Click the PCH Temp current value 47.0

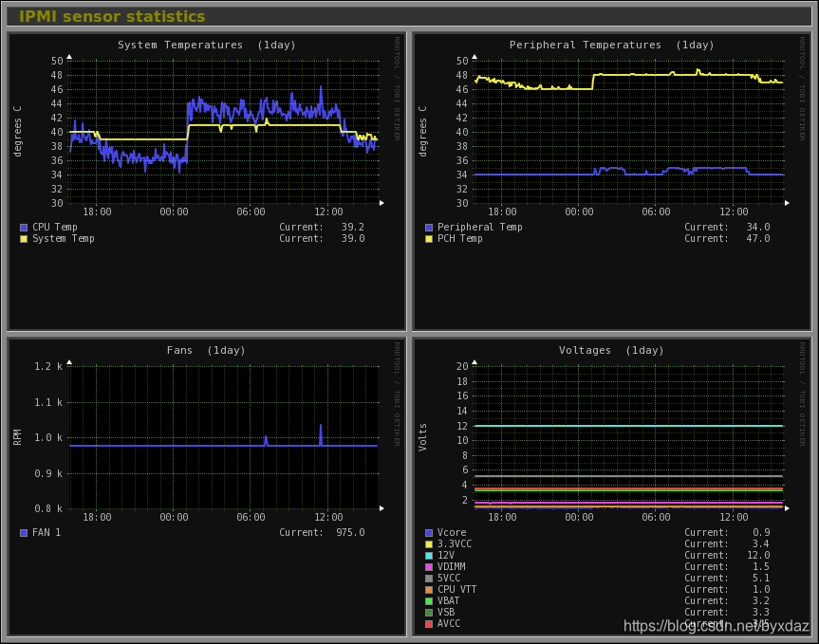(758, 238)
